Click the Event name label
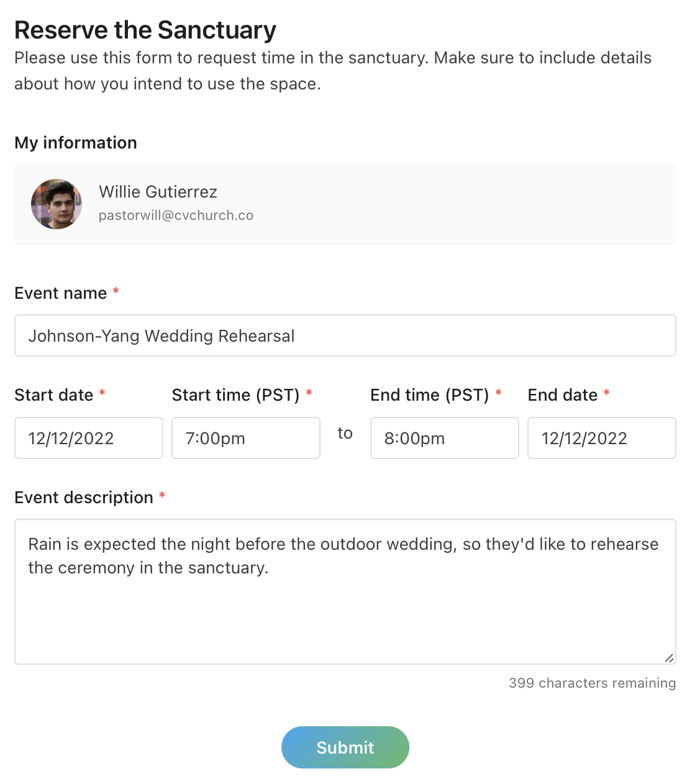 tap(61, 293)
